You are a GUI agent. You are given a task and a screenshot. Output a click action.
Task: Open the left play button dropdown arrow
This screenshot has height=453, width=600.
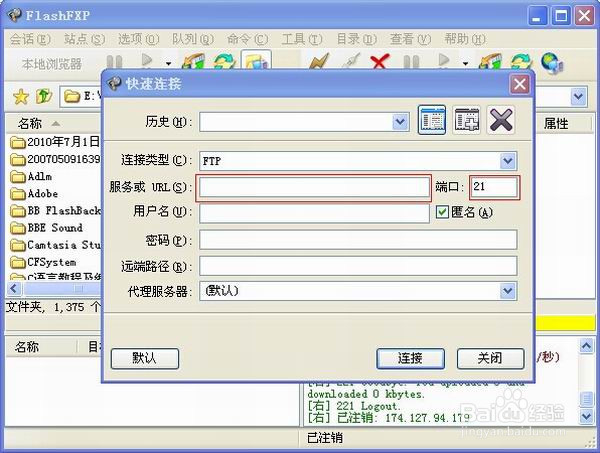tap(168, 64)
